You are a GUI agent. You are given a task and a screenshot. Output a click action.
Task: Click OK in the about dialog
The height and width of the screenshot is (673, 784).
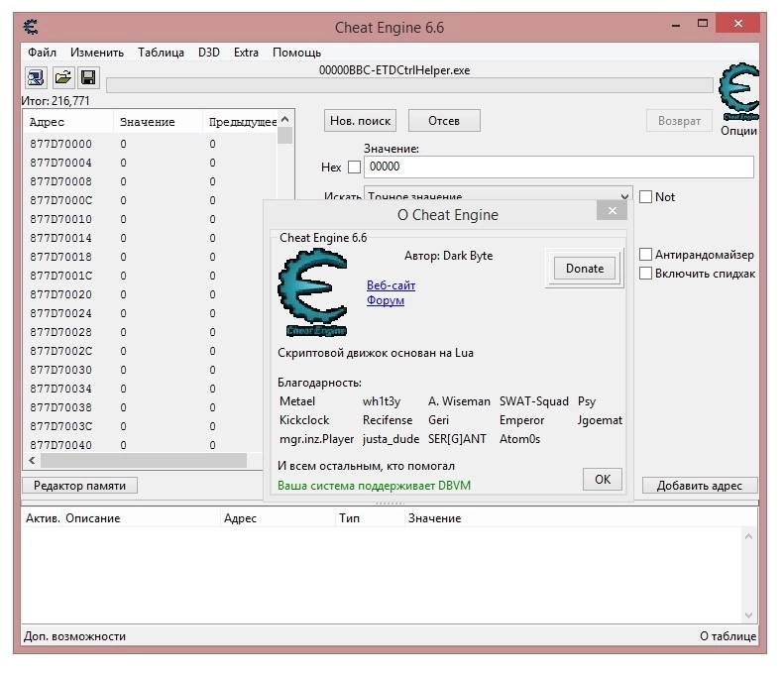click(603, 480)
